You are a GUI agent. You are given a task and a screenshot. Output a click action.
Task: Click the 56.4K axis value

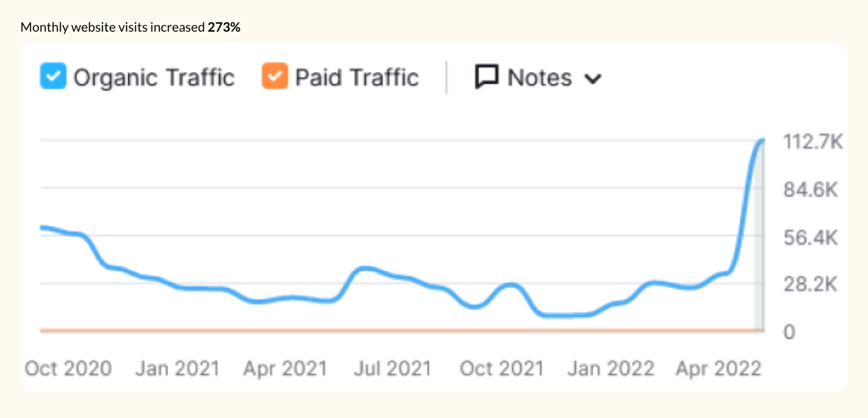[811, 237]
